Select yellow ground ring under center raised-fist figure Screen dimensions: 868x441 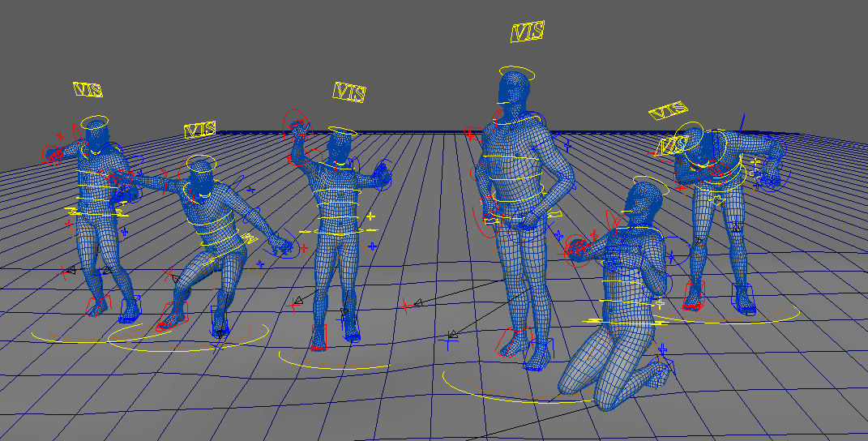coord(333,359)
